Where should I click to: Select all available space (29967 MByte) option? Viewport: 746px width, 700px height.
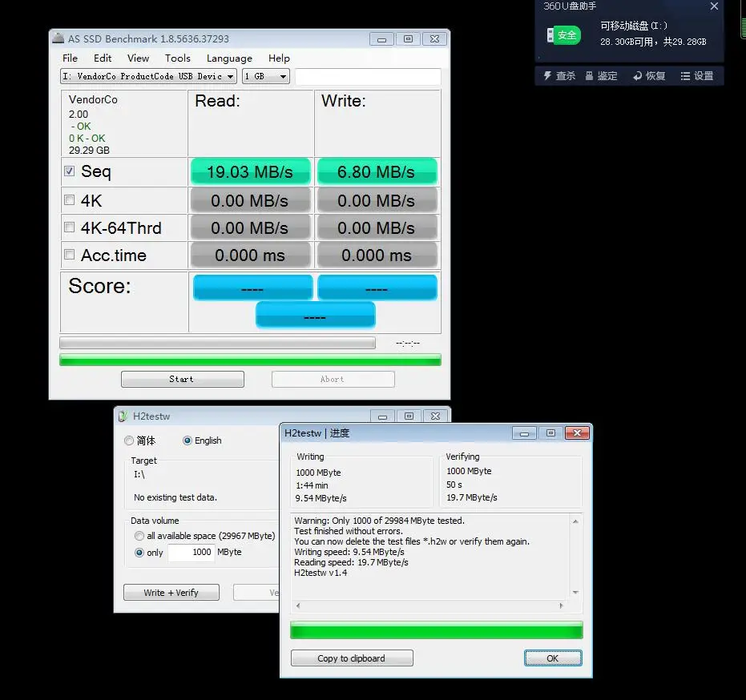[139, 536]
